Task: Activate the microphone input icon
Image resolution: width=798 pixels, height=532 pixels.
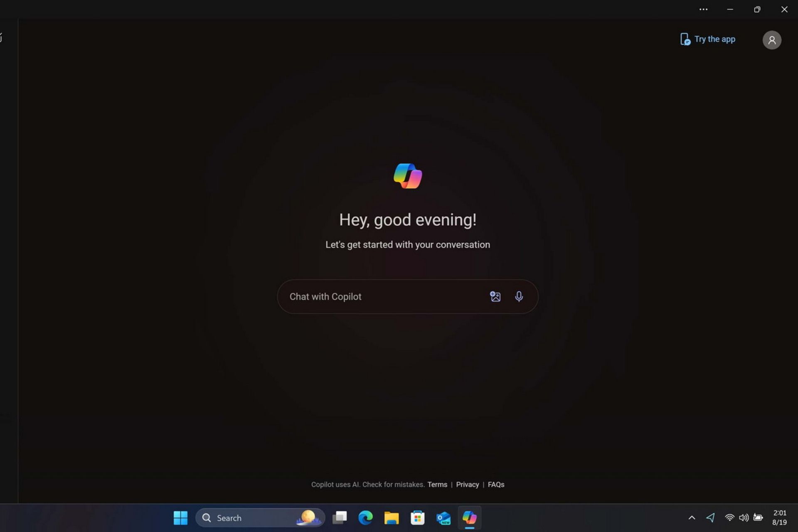Action: (x=518, y=296)
